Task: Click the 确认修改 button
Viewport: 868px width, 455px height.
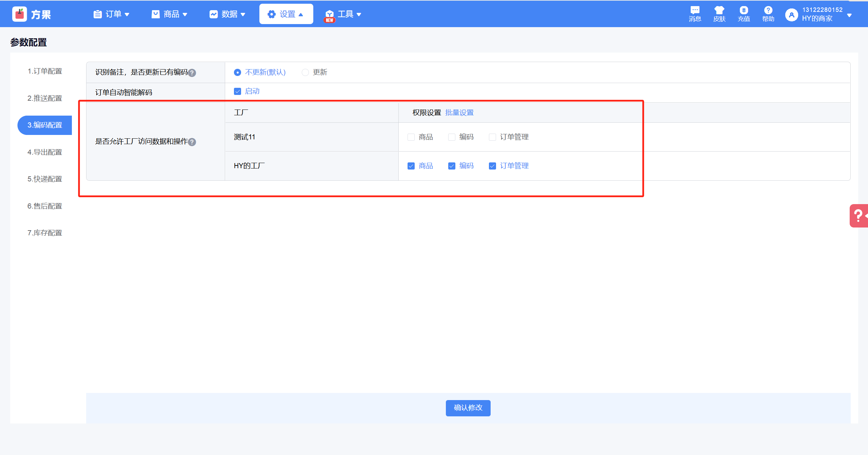Action: (x=468, y=408)
